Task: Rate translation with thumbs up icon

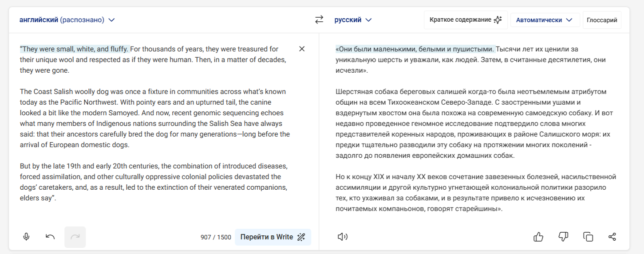Action: pyautogui.click(x=538, y=237)
